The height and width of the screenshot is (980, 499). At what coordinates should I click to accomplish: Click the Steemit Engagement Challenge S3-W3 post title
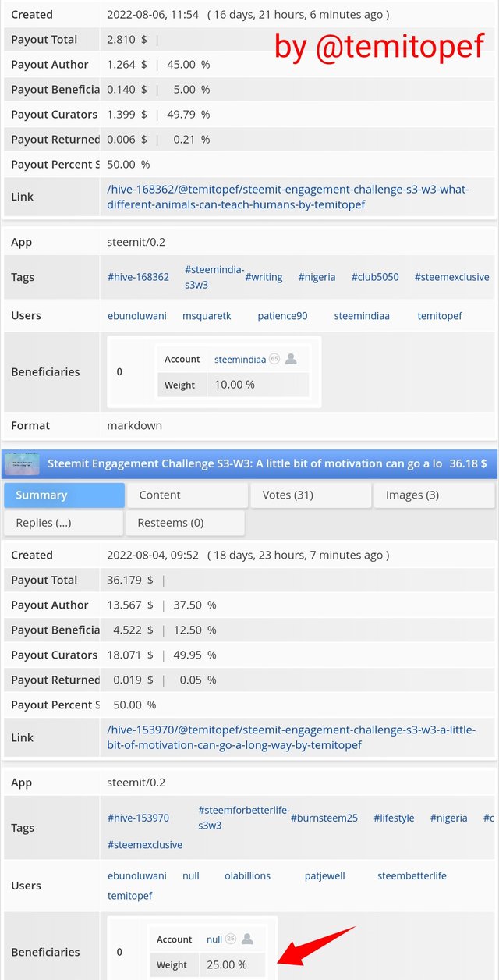click(x=245, y=463)
